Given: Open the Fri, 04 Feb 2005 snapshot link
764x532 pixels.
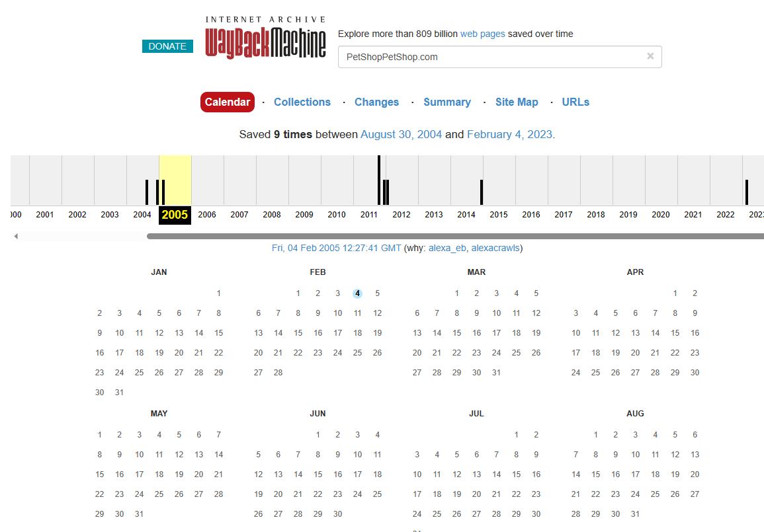Looking at the screenshot, I should (336, 248).
